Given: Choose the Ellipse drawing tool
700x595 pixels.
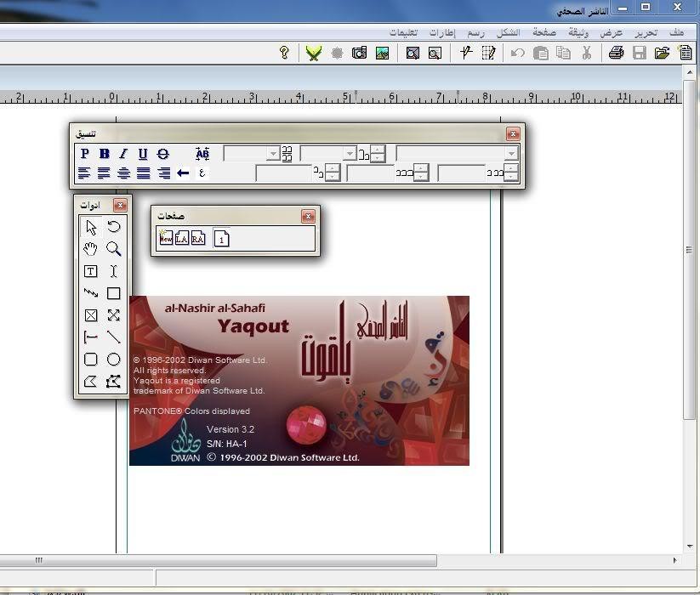Looking at the screenshot, I should click(x=113, y=360).
